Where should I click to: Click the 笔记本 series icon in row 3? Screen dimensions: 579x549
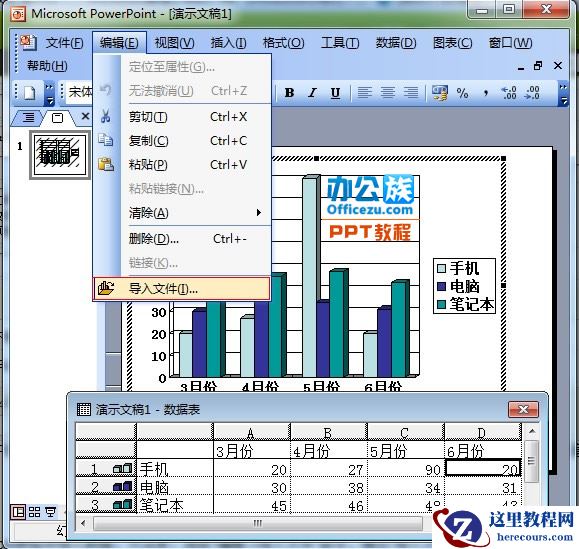(123, 504)
